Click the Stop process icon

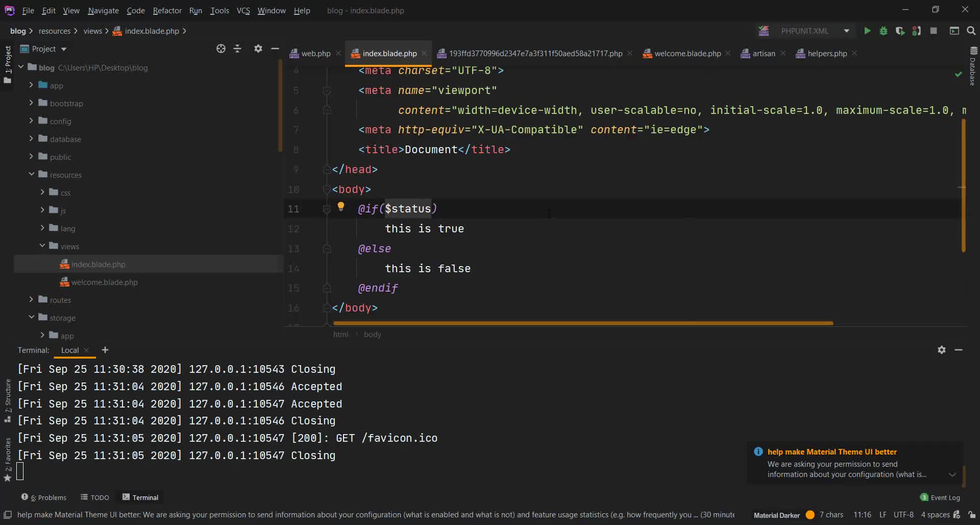tap(934, 31)
